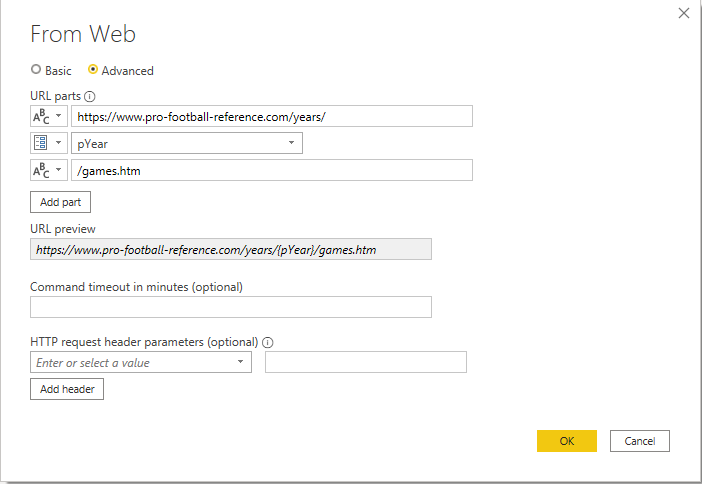This screenshot has width=702, height=484.
Task: Select the Advanced radio option
Action: (93, 70)
